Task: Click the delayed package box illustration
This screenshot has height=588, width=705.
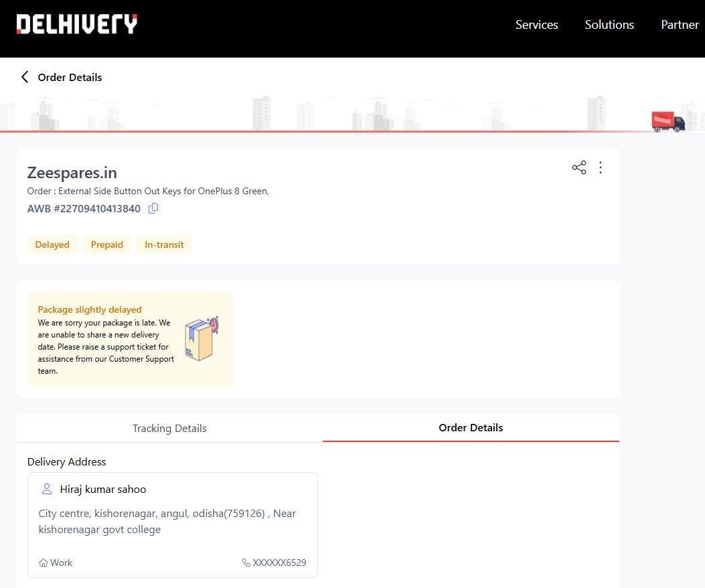Action: [x=202, y=338]
